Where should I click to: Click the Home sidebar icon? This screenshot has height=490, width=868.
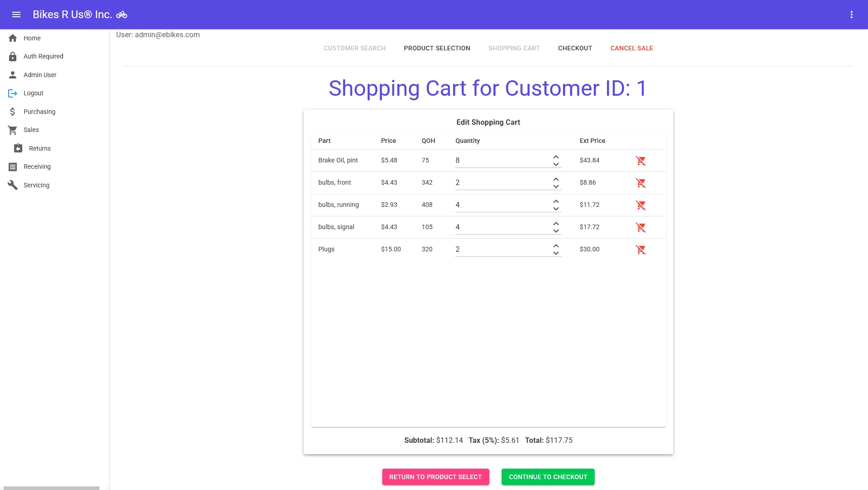tap(12, 38)
